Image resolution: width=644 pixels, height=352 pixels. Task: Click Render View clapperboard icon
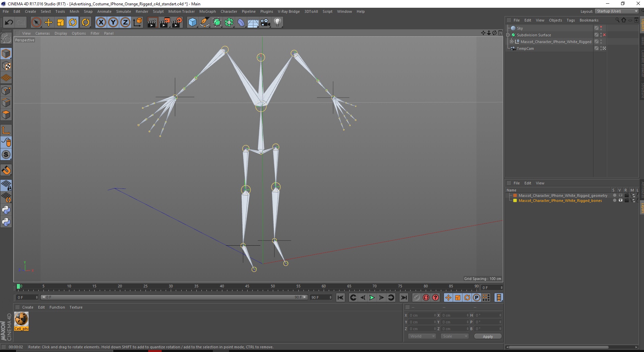152,23
